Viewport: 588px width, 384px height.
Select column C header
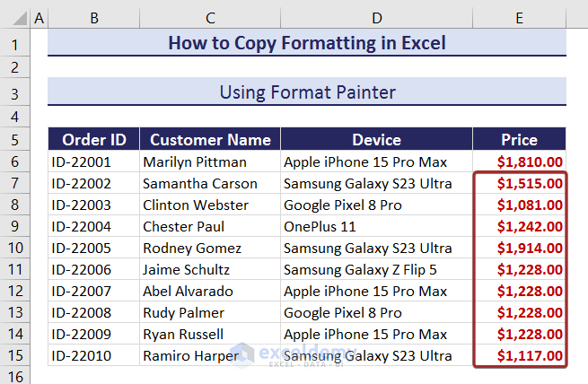(x=210, y=18)
